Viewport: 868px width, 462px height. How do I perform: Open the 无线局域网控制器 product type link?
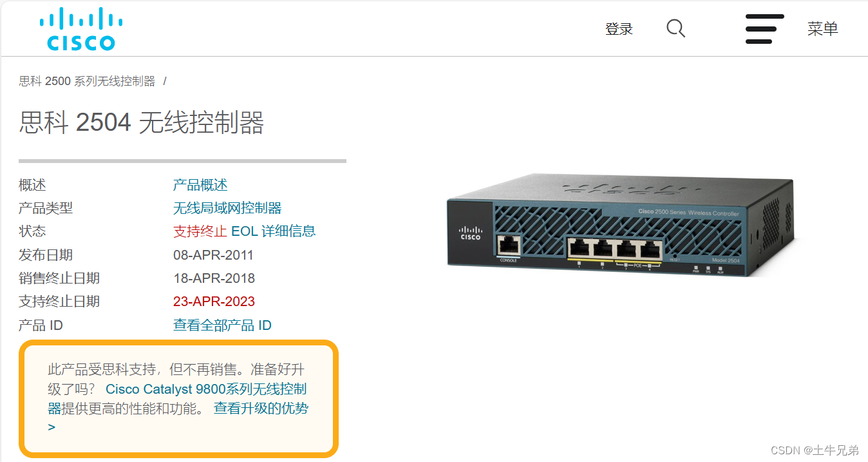click(x=227, y=208)
